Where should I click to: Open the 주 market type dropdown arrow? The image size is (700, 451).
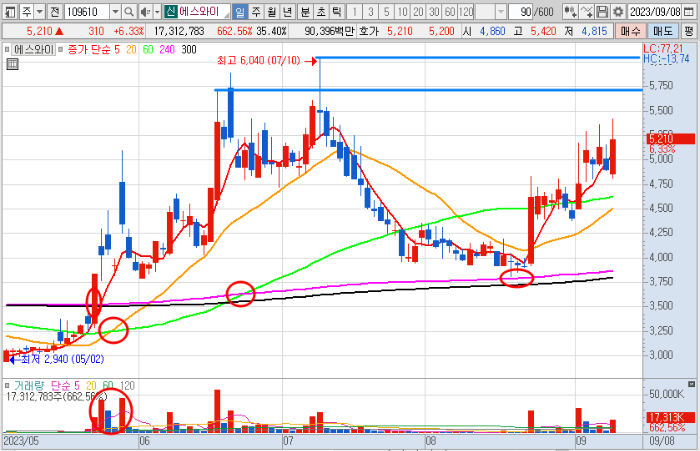[x=40, y=11]
